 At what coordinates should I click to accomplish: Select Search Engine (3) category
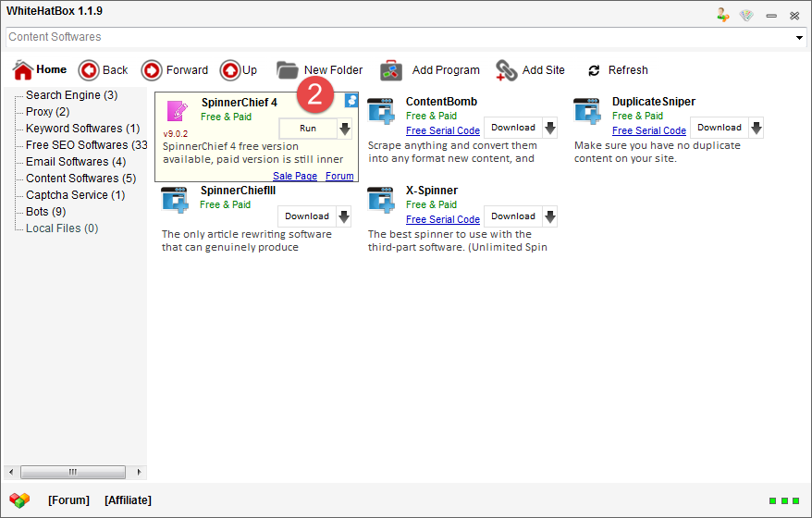click(x=72, y=95)
